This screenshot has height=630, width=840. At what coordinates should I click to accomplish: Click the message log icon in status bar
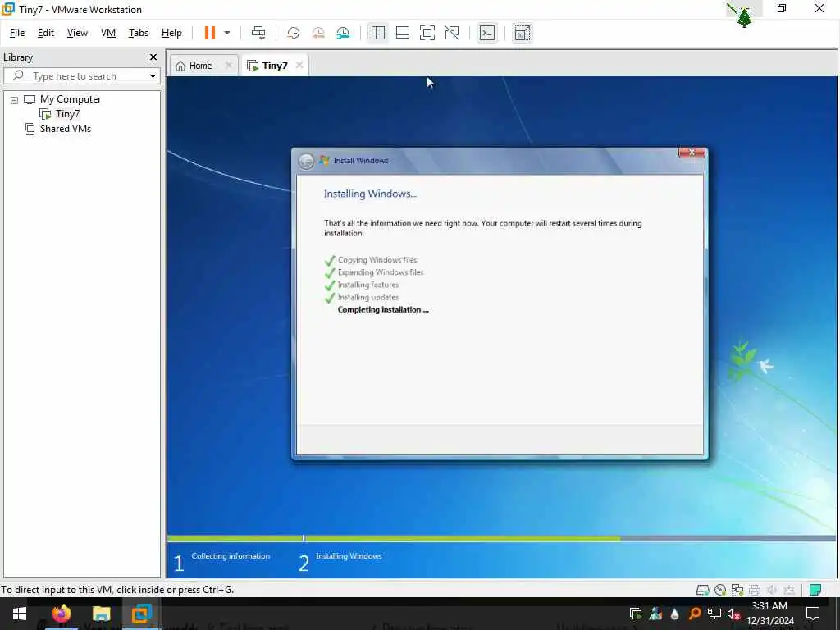[815, 590]
